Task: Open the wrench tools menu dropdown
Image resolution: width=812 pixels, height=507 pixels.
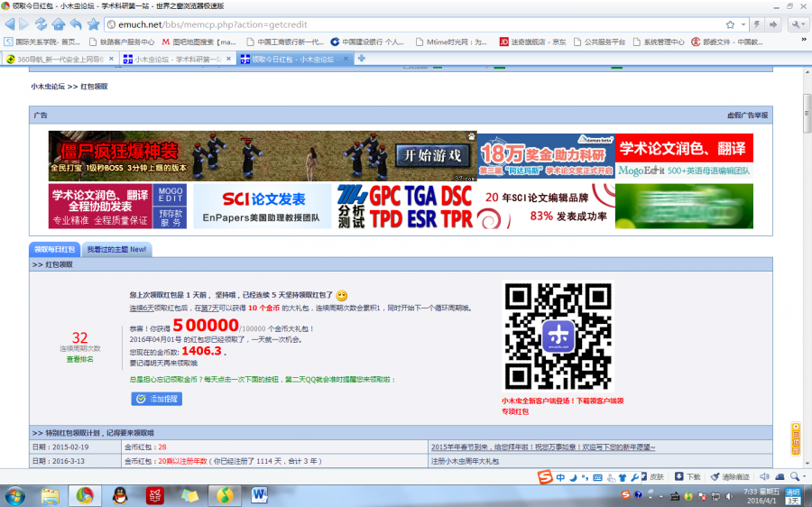Action: click(x=798, y=24)
